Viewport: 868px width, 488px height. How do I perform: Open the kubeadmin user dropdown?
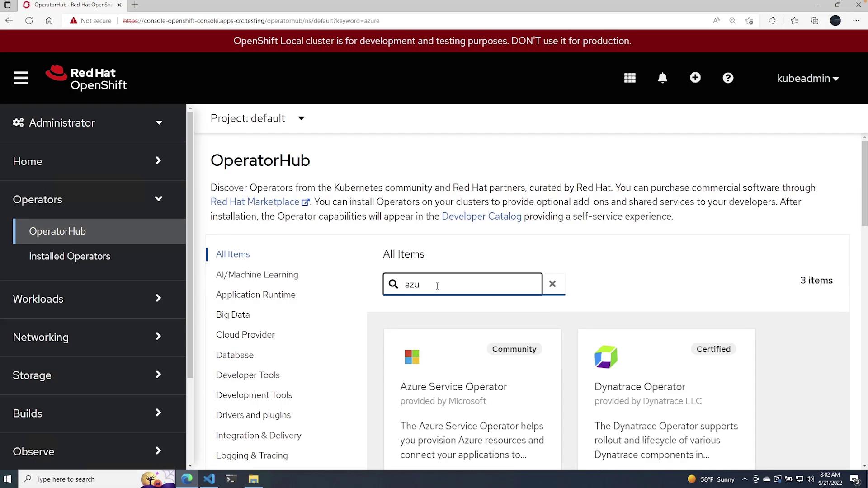[807, 79]
